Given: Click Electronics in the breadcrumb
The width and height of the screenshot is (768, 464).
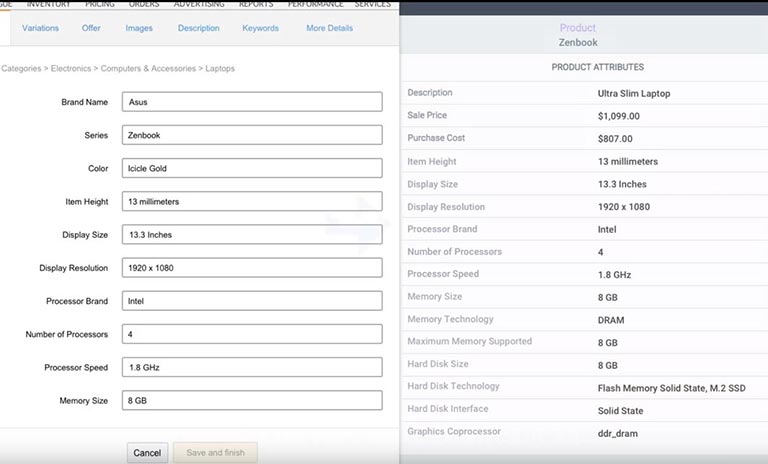Looking at the screenshot, I should [x=71, y=69].
